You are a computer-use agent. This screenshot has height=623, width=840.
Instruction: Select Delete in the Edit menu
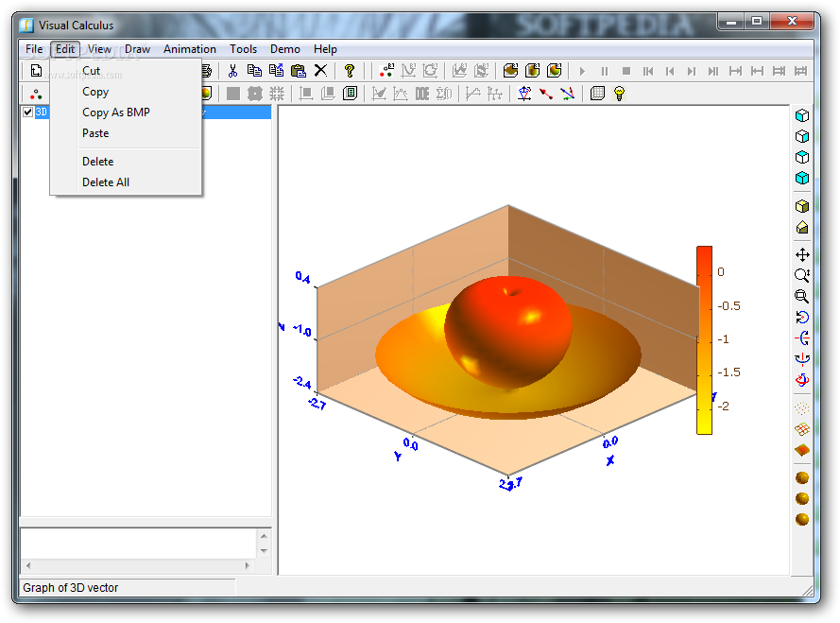[126, 162]
